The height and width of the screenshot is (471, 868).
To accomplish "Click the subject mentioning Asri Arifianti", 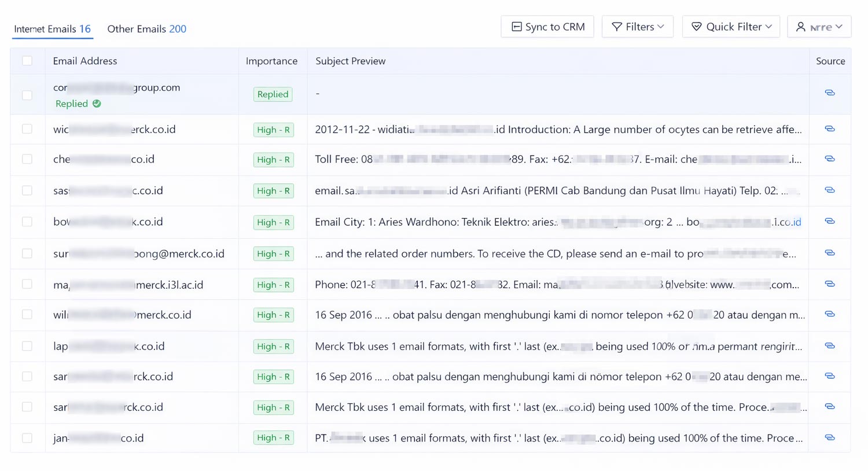I will coord(558,190).
